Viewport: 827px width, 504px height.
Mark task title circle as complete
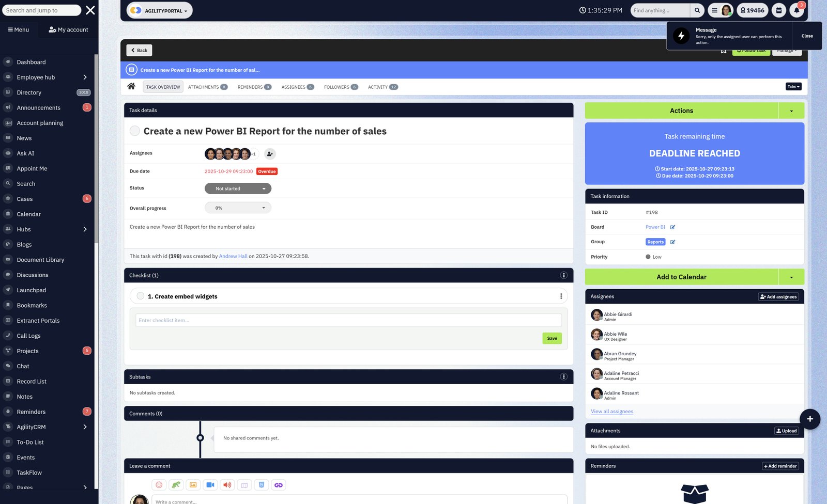click(x=135, y=131)
